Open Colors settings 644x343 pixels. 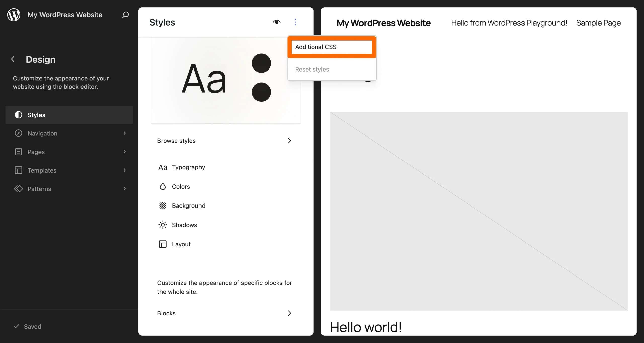[x=226, y=187]
